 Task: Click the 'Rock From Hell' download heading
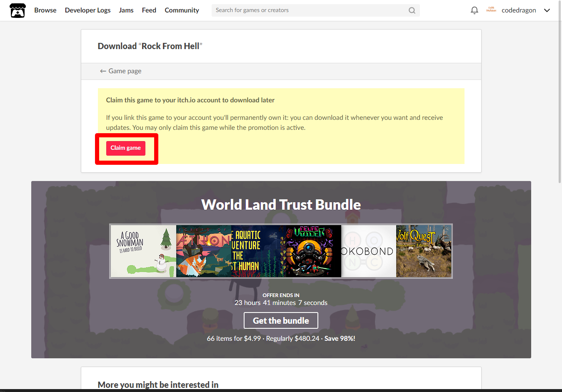pos(150,46)
